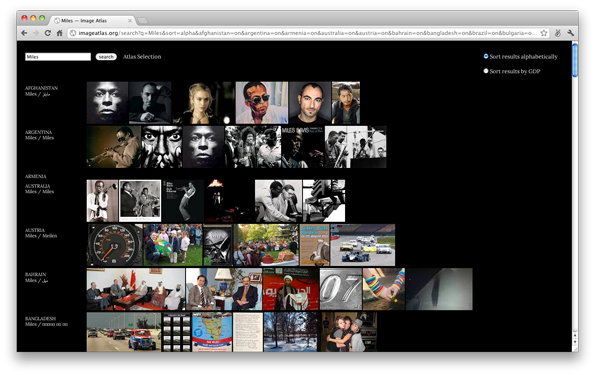The height and width of the screenshot is (375, 595).
Task: Open a new tab with the tab button
Action: [142, 20]
